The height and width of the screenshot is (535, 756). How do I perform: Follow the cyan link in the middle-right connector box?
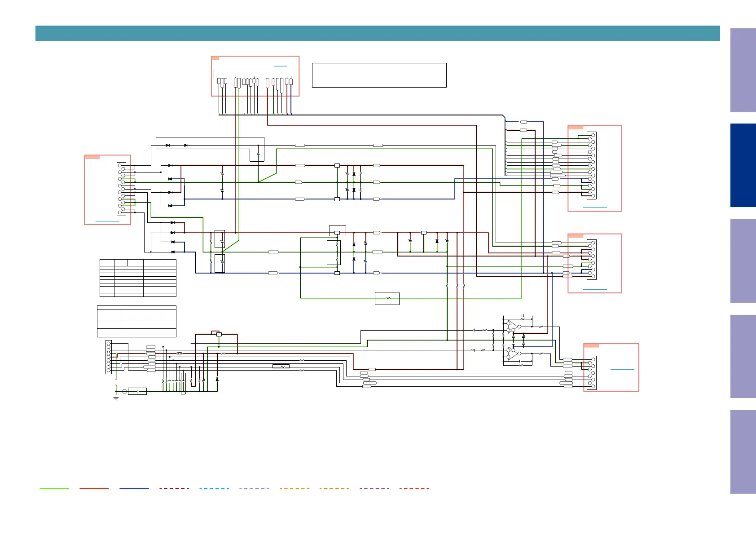tap(594, 289)
